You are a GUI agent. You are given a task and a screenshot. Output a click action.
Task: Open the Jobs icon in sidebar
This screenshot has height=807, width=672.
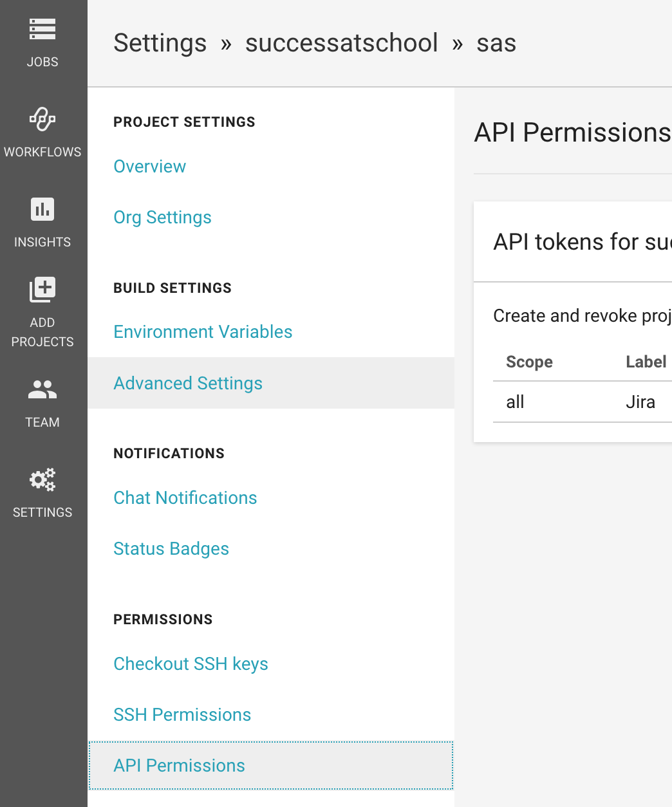[x=42, y=30]
